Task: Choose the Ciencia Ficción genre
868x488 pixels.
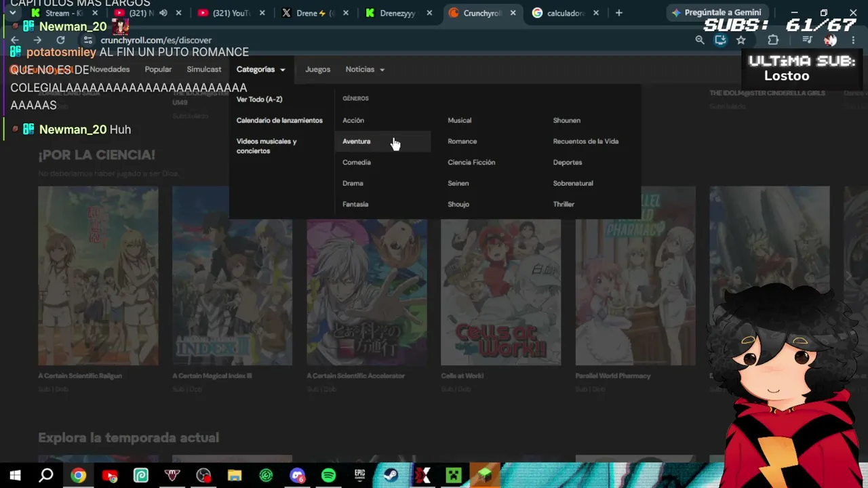Action: click(x=471, y=162)
